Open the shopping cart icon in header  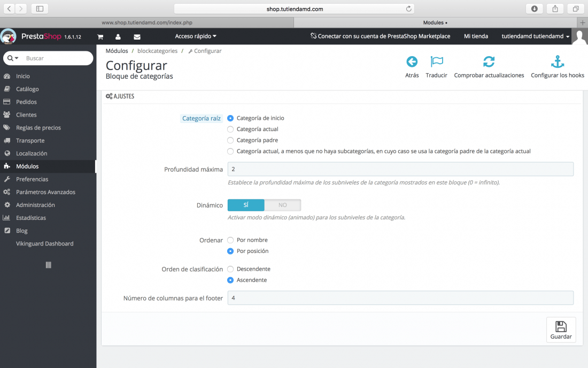coord(100,37)
